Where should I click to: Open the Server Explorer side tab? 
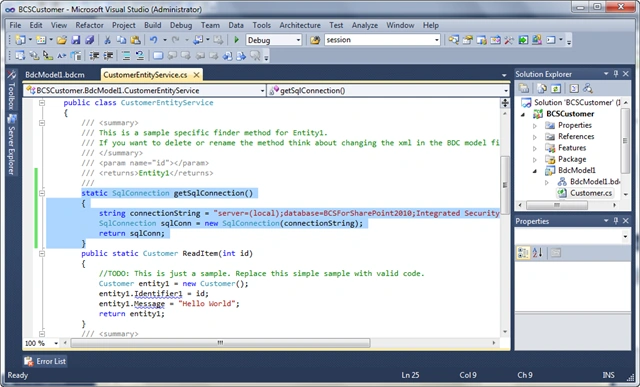pyautogui.click(x=11, y=145)
